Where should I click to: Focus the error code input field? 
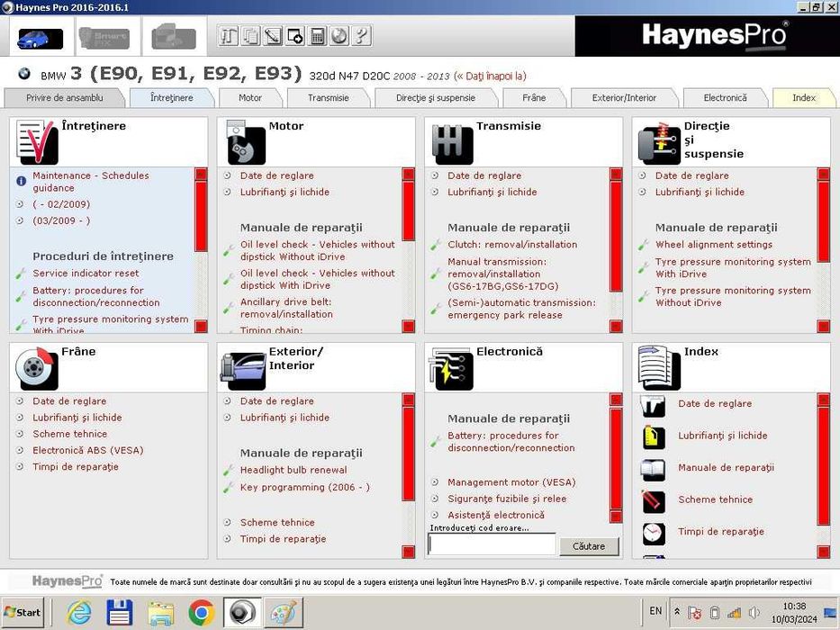point(492,544)
